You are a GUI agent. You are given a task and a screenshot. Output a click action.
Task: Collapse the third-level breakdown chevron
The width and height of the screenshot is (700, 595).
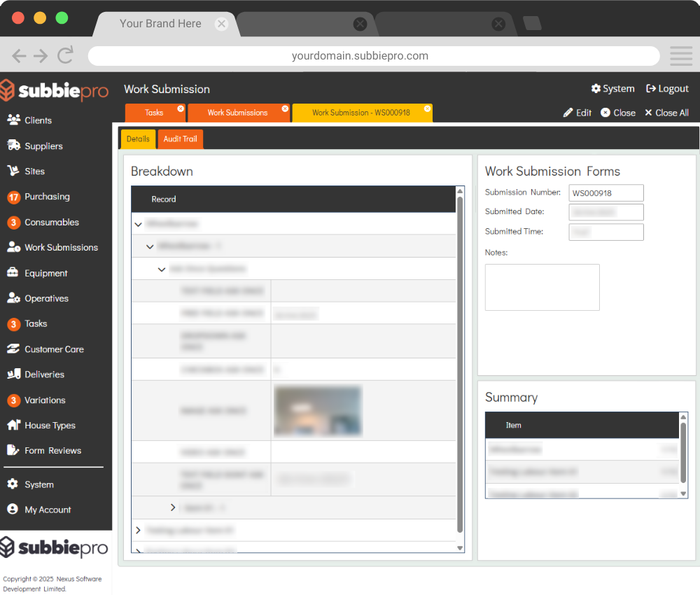(x=162, y=269)
